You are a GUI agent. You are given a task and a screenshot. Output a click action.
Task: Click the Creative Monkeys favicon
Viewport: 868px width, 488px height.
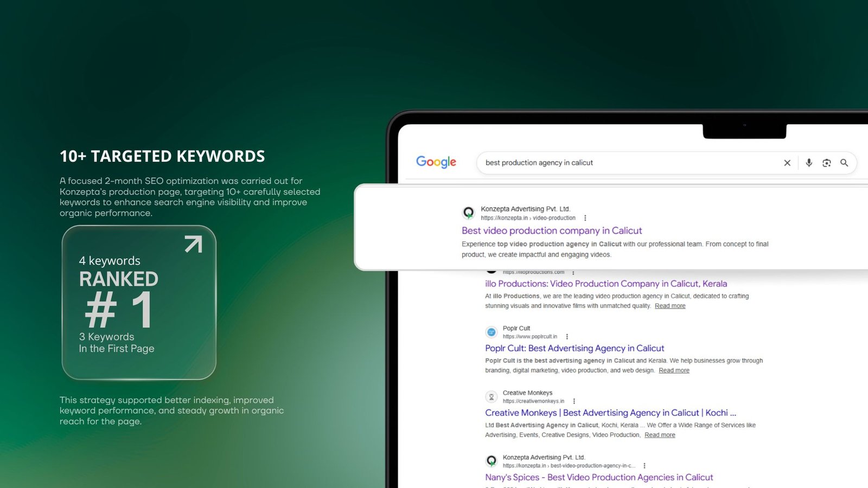tap(492, 396)
